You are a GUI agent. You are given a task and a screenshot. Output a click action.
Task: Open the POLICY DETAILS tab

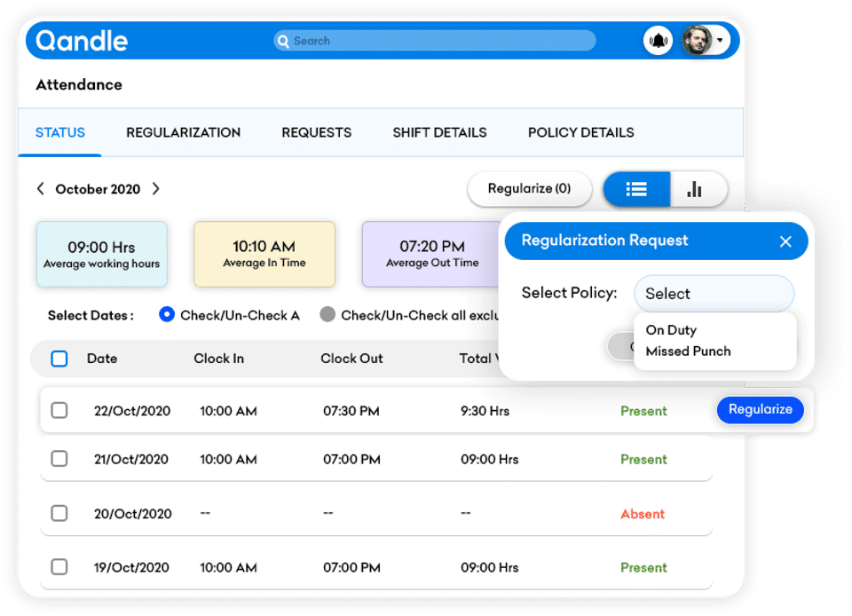[x=580, y=132]
